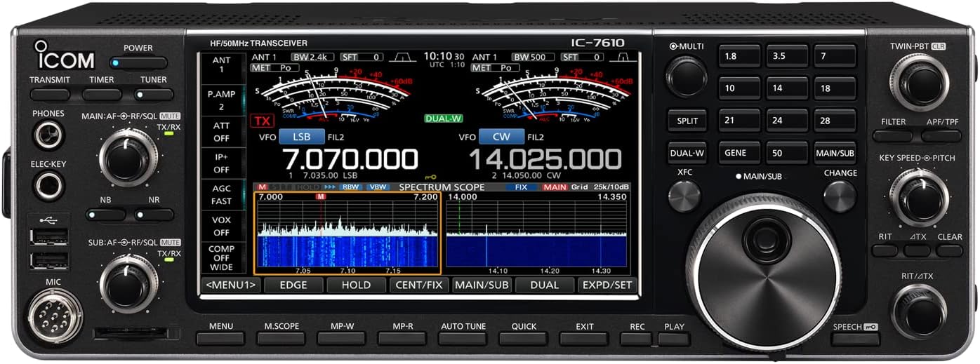Click the upper USB port
Screen dimensions: 980x364
tap(49, 236)
